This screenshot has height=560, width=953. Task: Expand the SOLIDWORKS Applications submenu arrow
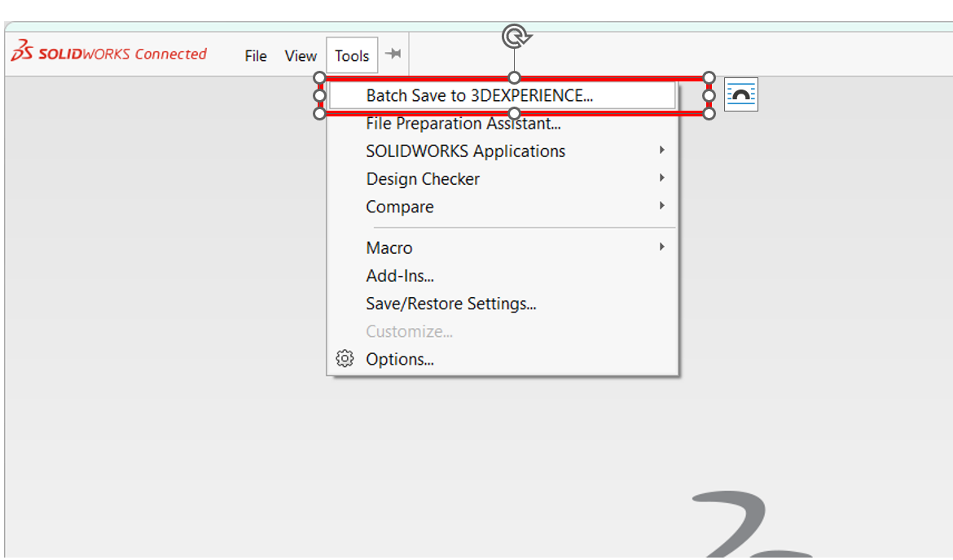662,151
